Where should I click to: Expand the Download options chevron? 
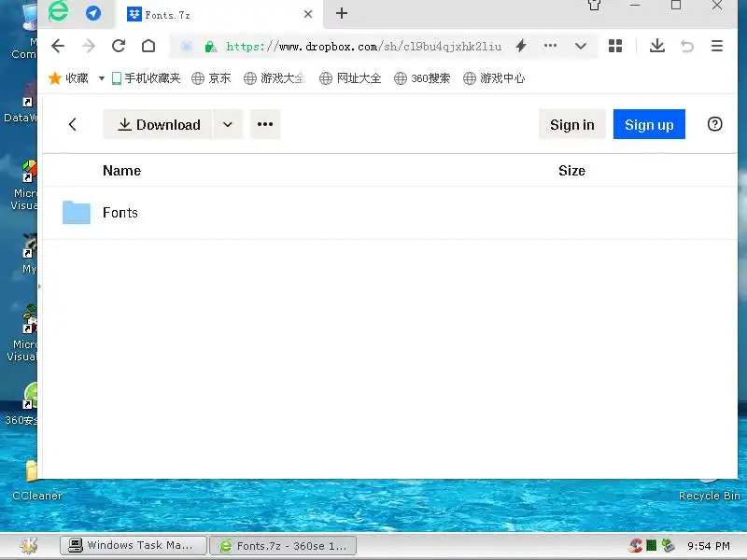tap(228, 124)
